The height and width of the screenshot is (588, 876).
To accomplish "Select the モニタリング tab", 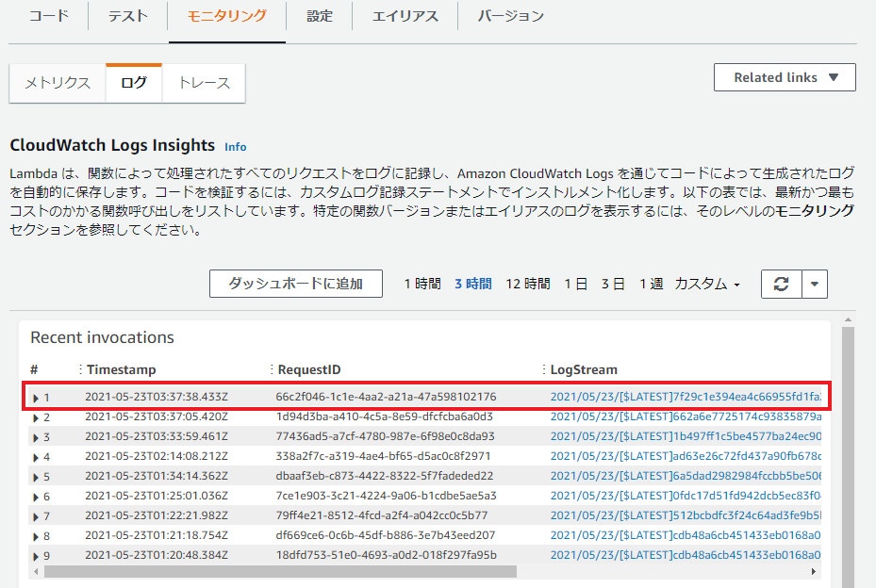I will pyautogui.click(x=227, y=16).
